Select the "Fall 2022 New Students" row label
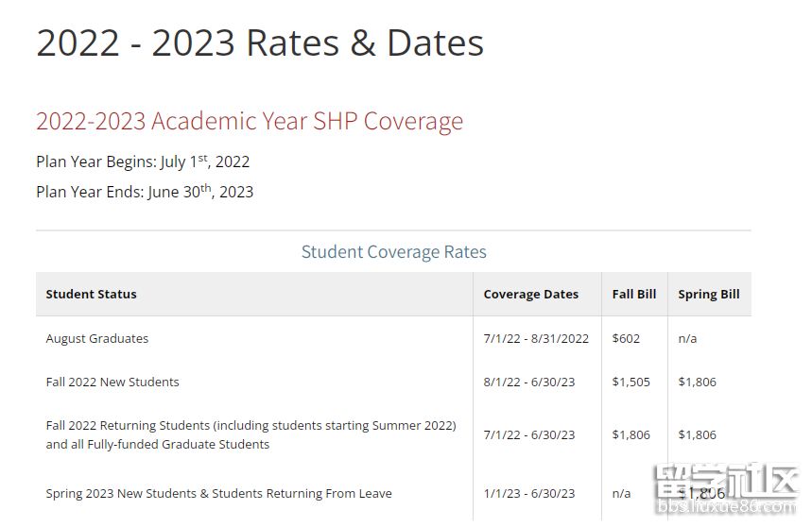Screen dimensions: 812x527 point(112,382)
